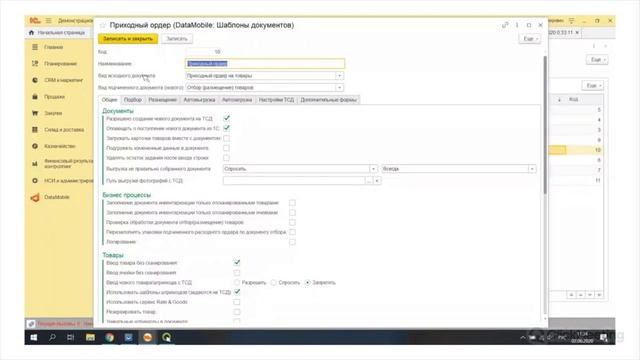This screenshot has height=360, width=640.
Task: Star the Приходный ордер form as favorite
Action: pyautogui.click(x=102, y=25)
